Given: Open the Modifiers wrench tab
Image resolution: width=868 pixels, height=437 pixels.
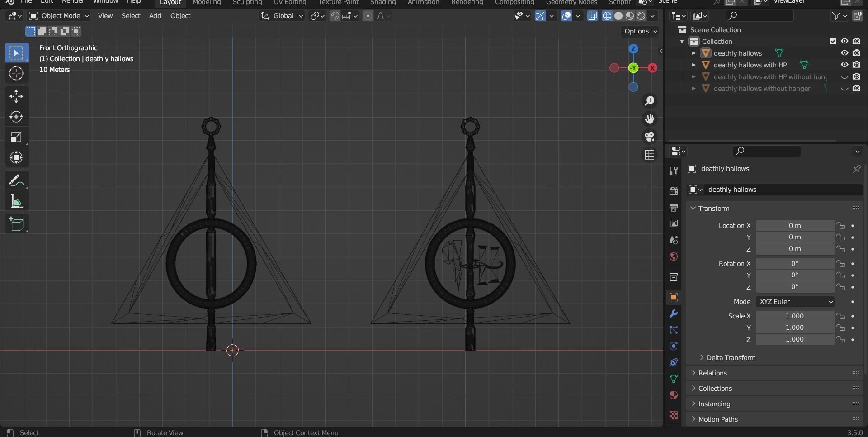Looking at the screenshot, I should (674, 313).
